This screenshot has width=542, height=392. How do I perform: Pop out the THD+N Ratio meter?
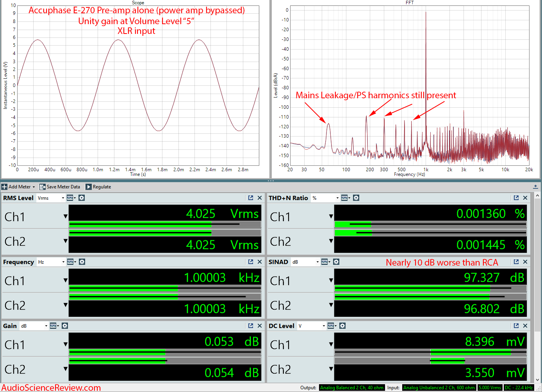(x=516, y=198)
